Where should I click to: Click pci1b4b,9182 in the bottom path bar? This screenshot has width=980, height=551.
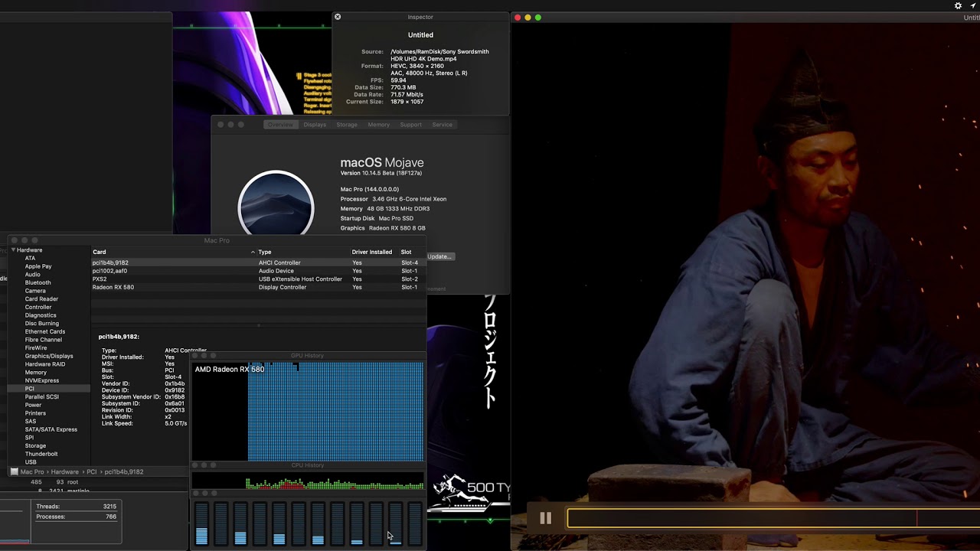[124, 472]
